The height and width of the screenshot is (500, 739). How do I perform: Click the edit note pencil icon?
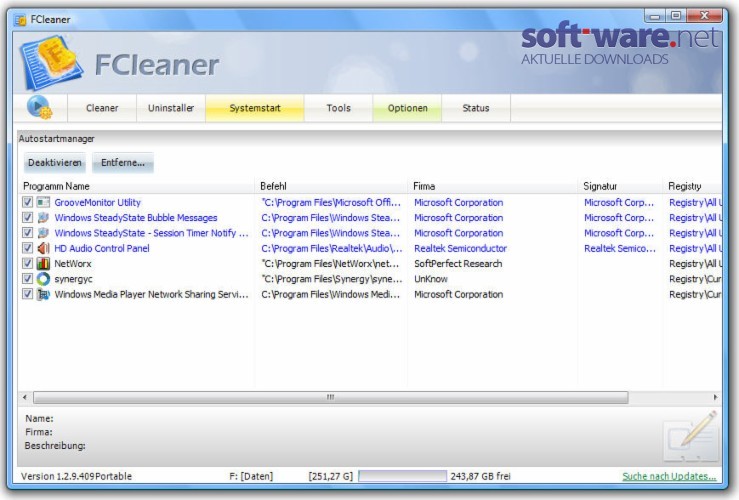click(x=692, y=436)
